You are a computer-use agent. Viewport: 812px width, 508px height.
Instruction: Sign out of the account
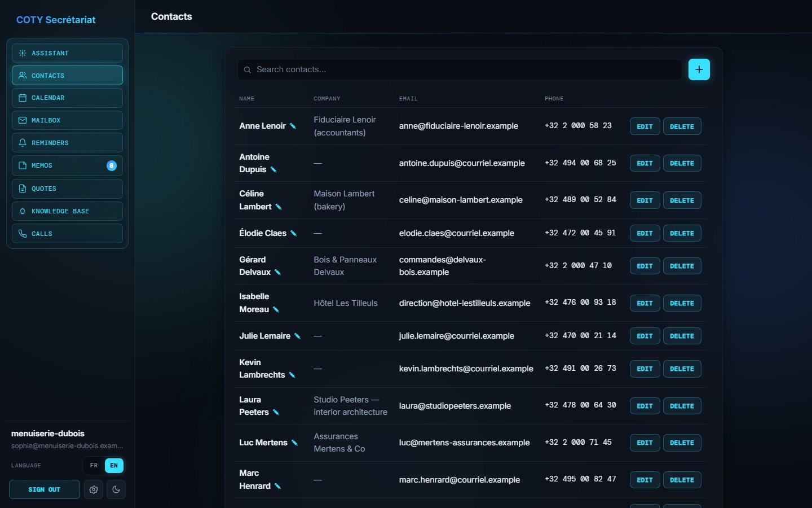44,489
